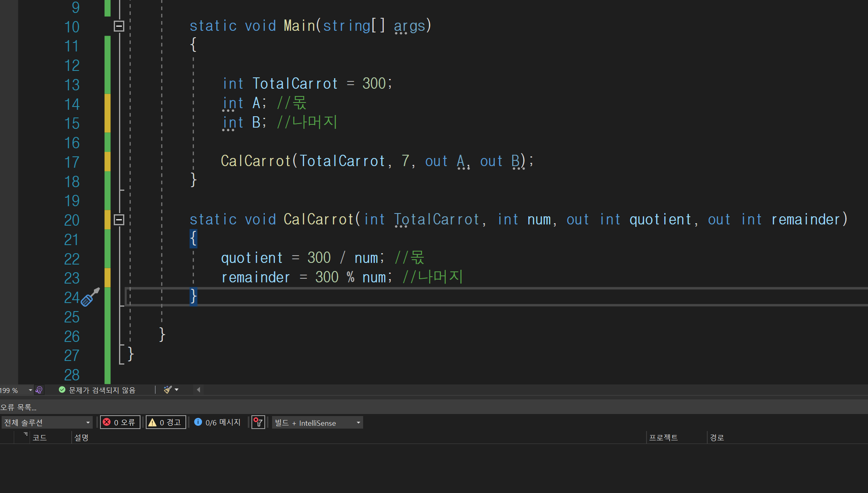This screenshot has width=868, height=493.
Task: Click the code cleanup broom icon
Action: point(168,390)
